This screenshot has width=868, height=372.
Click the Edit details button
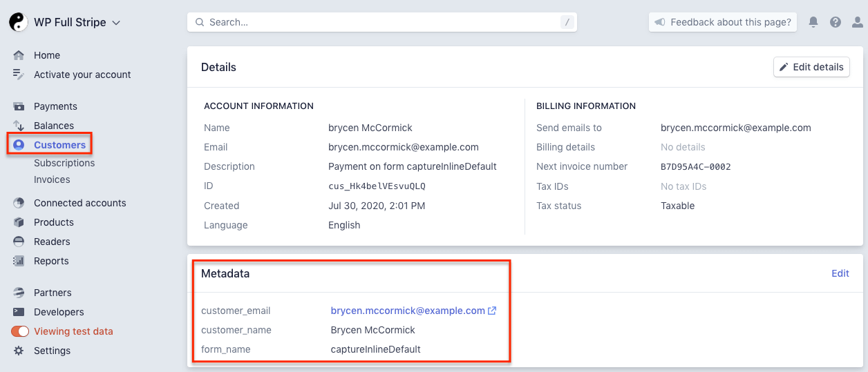click(811, 67)
